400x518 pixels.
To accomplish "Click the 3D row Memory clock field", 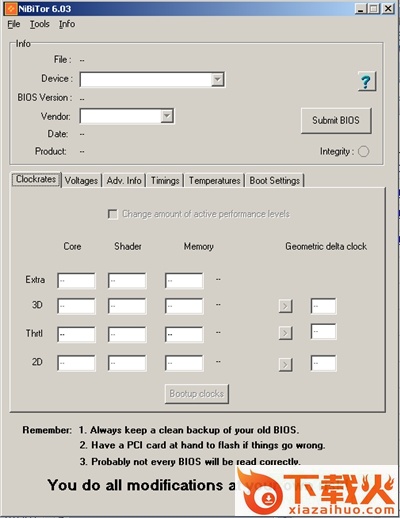I will pyautogui.click(x=184, y=306).
